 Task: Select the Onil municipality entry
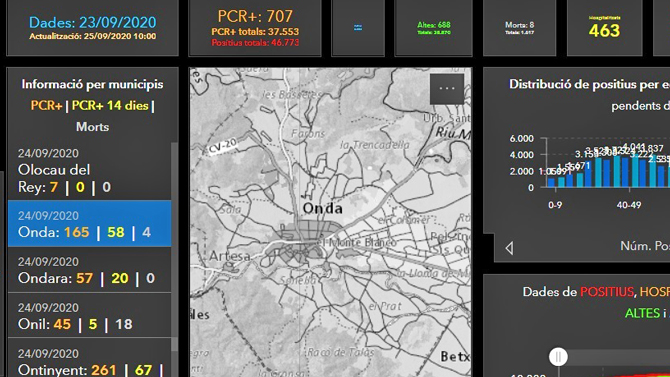pos(89,316)
